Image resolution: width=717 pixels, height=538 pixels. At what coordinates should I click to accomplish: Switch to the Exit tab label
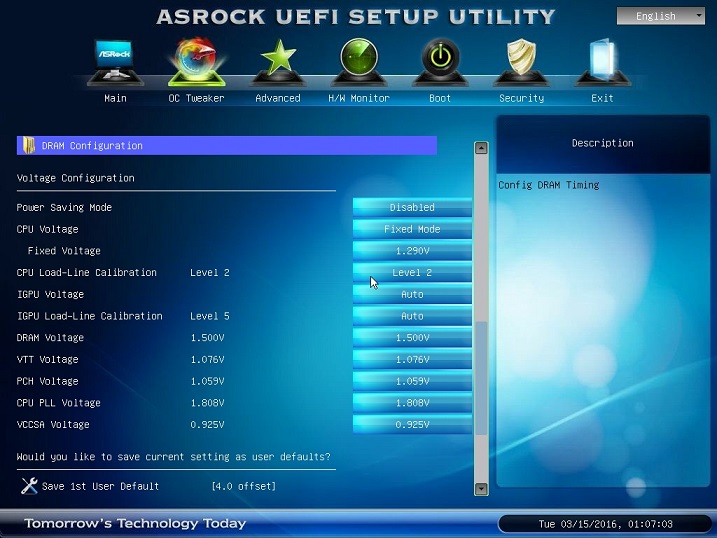(x=602, y=98)
